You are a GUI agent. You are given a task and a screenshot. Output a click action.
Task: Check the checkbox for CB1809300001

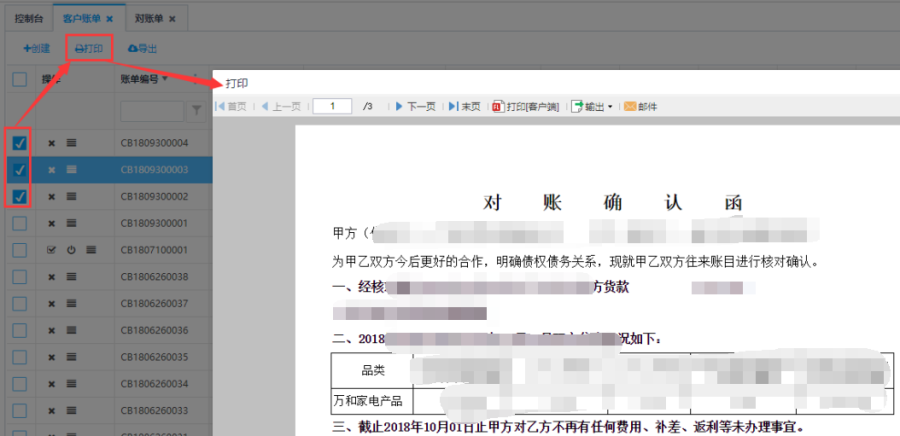click(x=20, y=224)
